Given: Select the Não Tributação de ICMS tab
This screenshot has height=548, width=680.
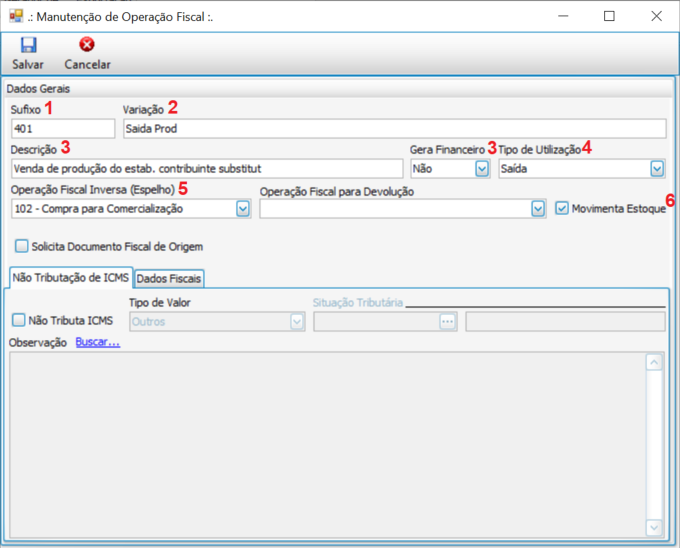Looking at the screenshot, I should click(x=71, y=277).
